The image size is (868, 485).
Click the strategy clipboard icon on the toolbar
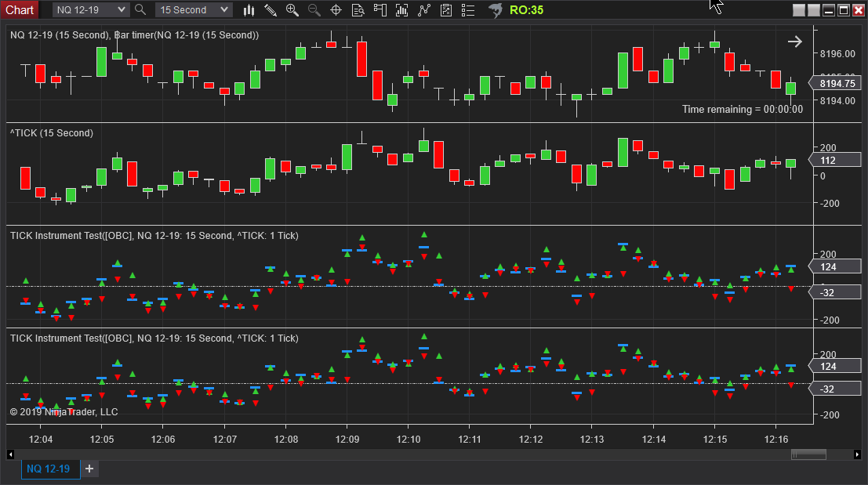[446, 10]
